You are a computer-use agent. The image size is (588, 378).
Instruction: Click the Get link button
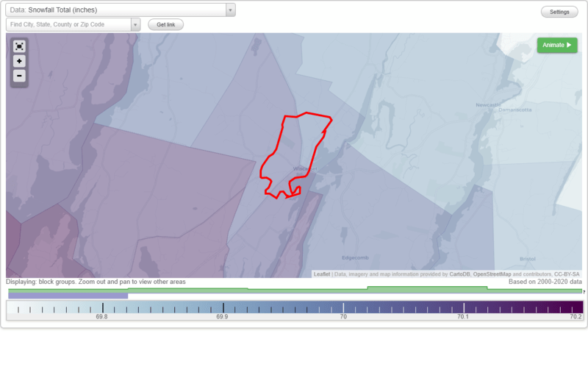(x=166, y=25)
